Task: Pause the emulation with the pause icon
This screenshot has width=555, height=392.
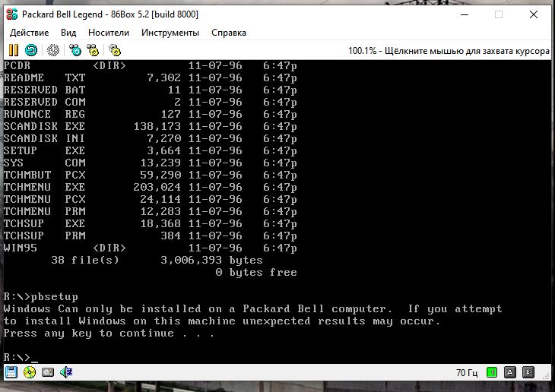Action: 14,50
